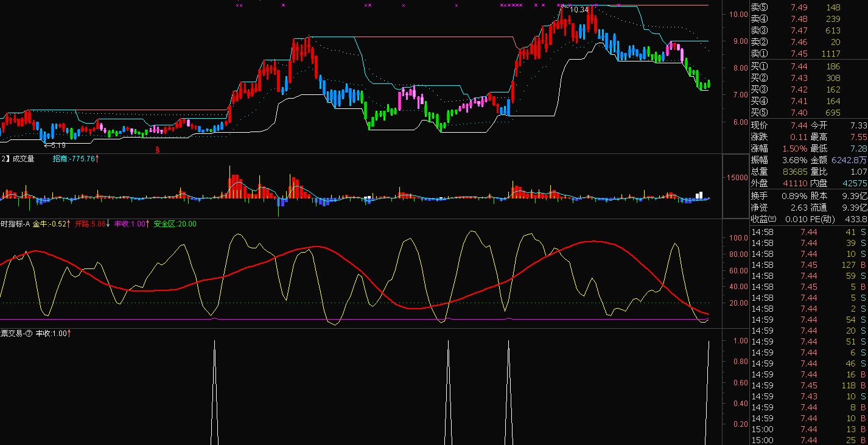
Task: Click the 量比 value 1.07
Action: (858, 172)
